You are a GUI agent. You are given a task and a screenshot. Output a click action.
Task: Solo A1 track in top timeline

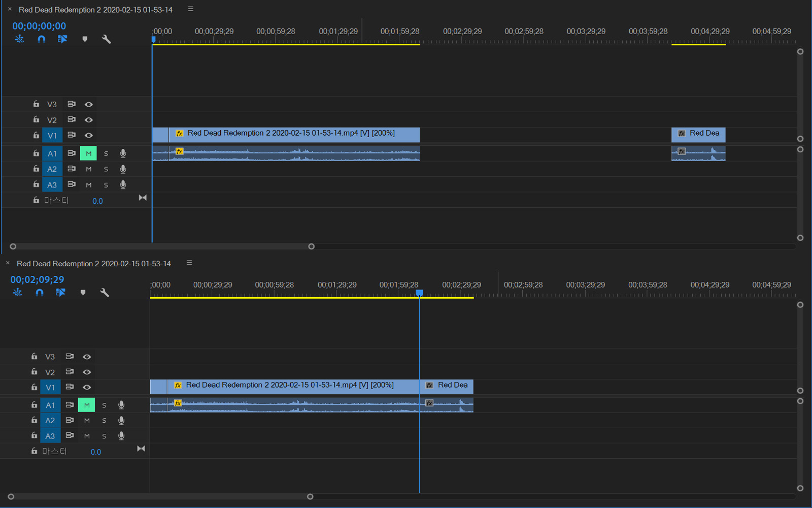click(106, 153)
